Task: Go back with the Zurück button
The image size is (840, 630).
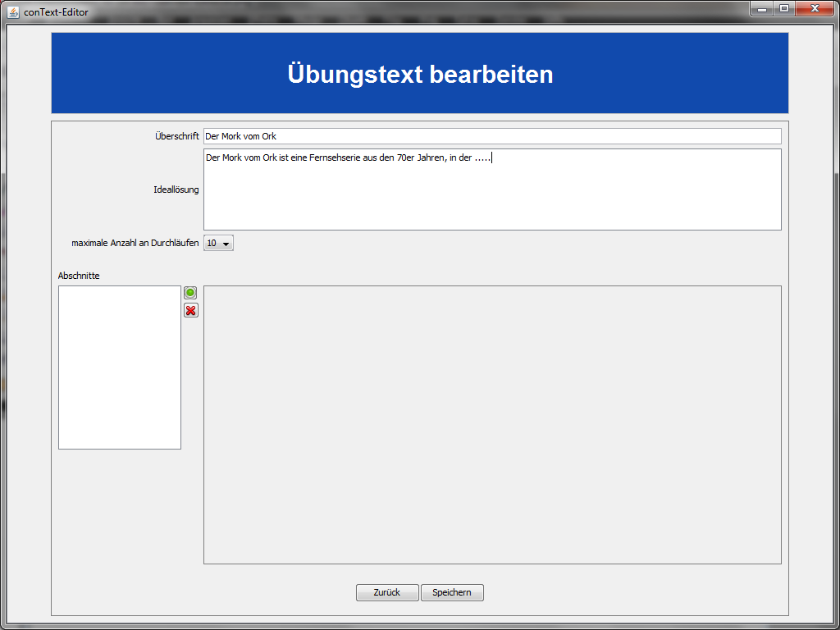Action: point(387,592)
